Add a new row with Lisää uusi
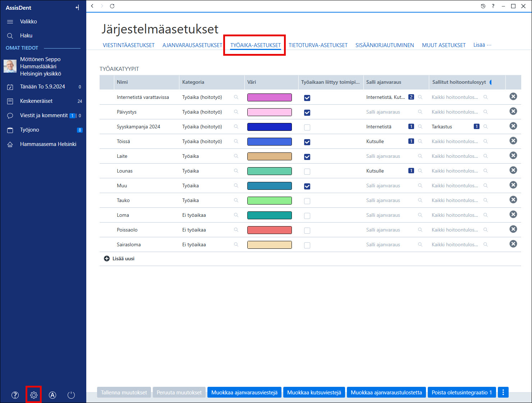 coord(119,258)
